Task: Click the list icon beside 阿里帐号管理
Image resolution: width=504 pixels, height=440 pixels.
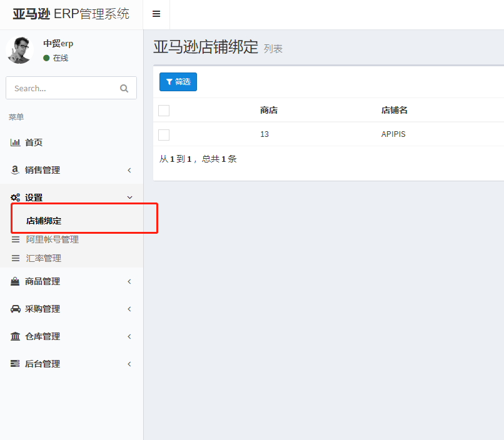Action: click(16, 239)
